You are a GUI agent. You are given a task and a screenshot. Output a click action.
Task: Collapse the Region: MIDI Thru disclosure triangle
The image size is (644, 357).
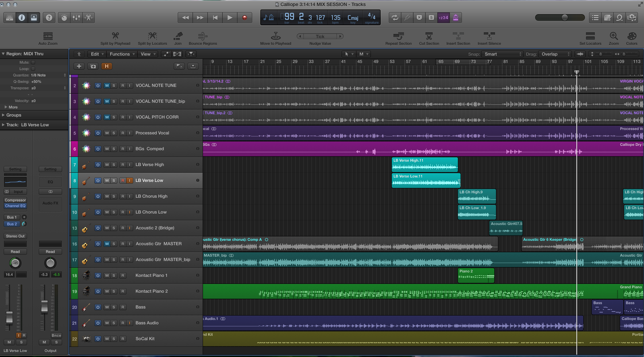coord(3,54)
